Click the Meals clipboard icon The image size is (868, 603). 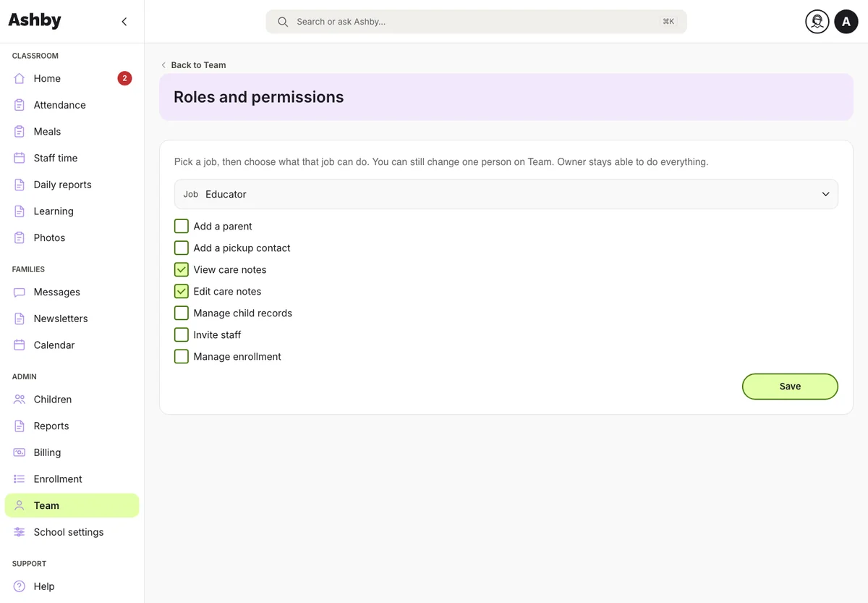pyautogui.click(x=20, y=132)
